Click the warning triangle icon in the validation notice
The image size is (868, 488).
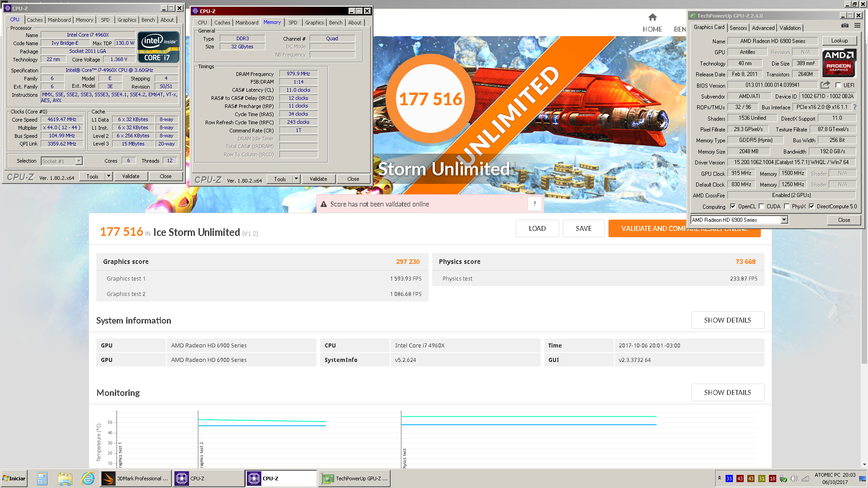[324, 204]
